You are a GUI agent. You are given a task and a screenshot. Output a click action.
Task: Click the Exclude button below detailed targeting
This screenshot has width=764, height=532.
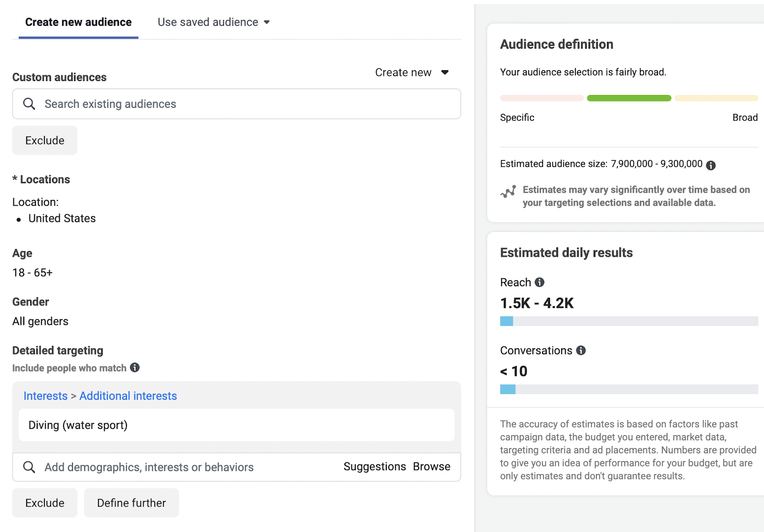(x=44, y=502)
